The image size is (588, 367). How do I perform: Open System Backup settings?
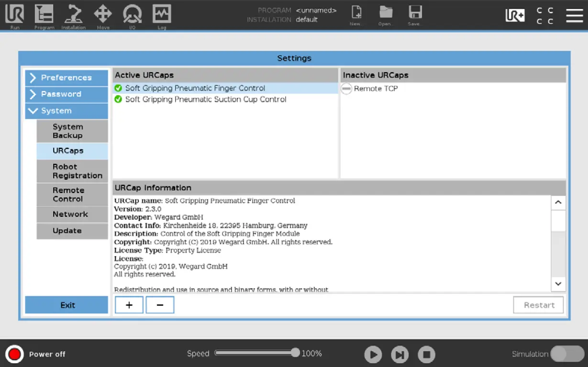click(x=72, y=131)
